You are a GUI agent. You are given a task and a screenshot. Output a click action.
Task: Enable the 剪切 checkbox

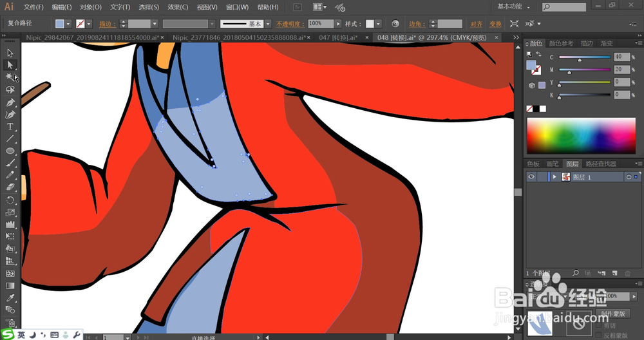coord(599,325)
